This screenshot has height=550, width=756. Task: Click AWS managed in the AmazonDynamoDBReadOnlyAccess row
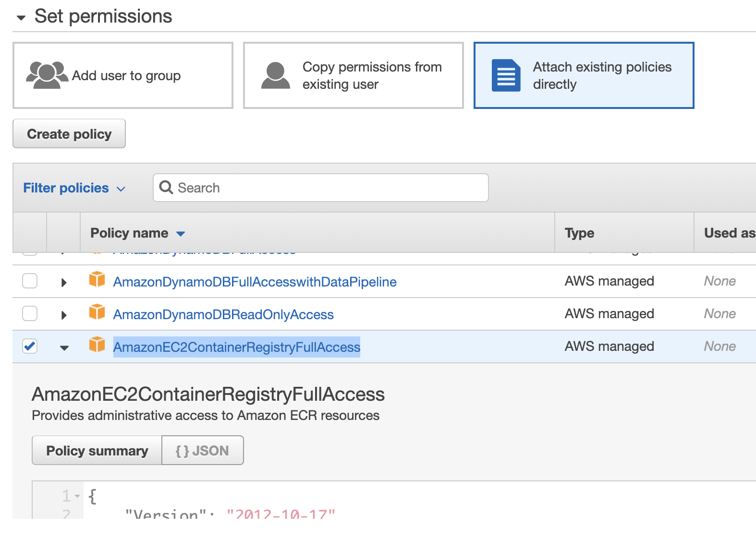click(609, 313)
